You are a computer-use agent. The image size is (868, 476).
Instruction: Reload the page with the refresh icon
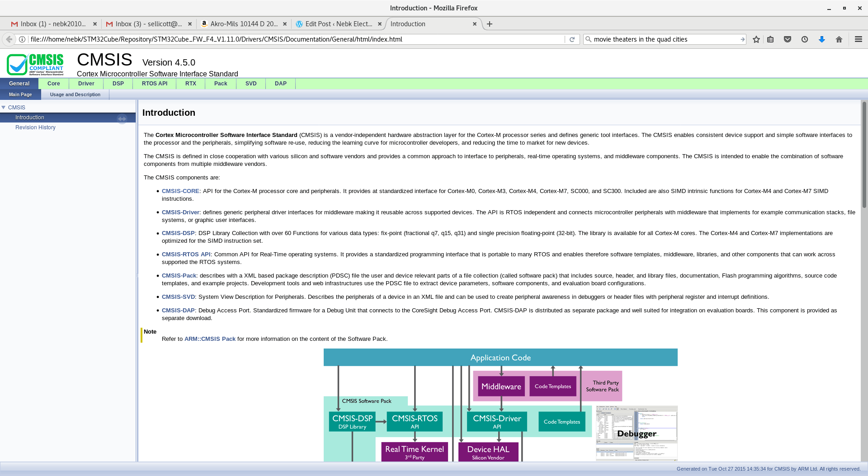(x=572, y=39)
